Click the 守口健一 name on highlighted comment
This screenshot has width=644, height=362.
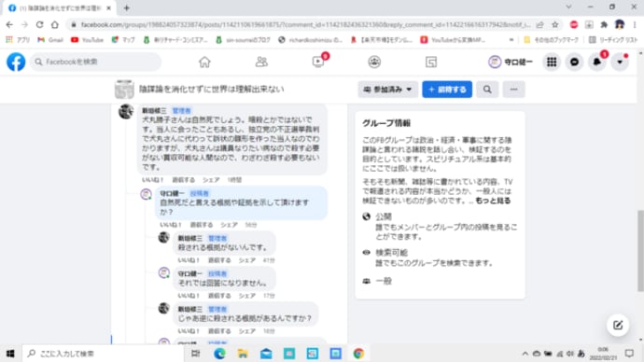pyautogui.click(x=172, y=193)
